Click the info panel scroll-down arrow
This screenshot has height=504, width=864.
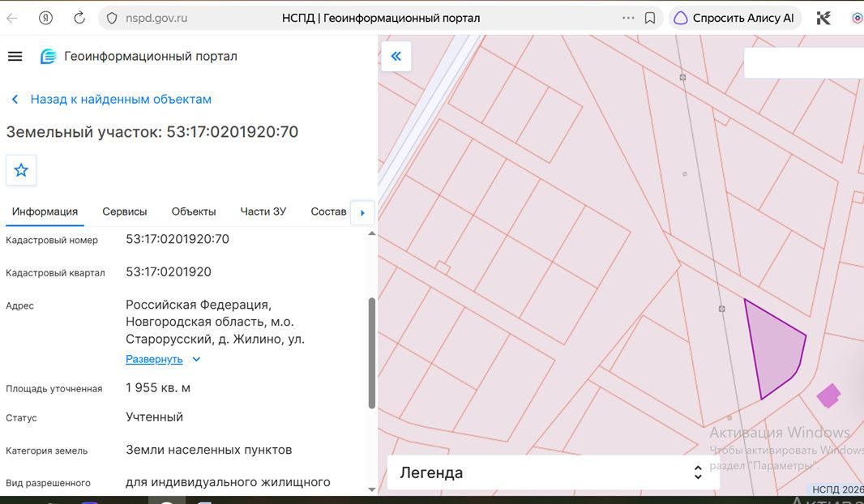[372, 489]
